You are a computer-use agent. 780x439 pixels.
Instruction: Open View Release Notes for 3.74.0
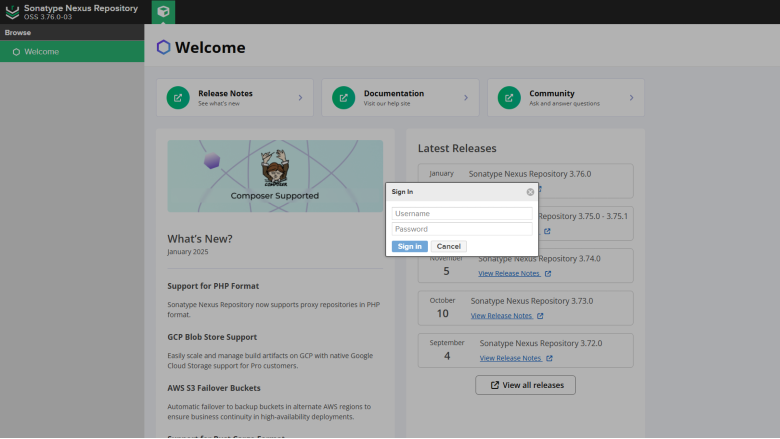tap(509, 273)
